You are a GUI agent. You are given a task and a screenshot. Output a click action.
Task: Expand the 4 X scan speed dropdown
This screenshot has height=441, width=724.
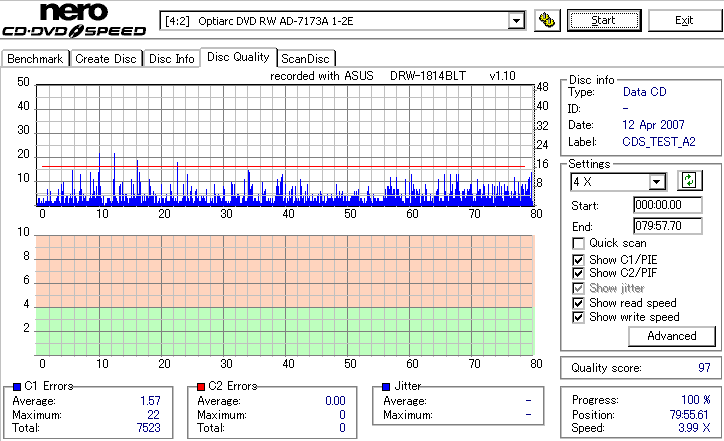tap(656, 182)
